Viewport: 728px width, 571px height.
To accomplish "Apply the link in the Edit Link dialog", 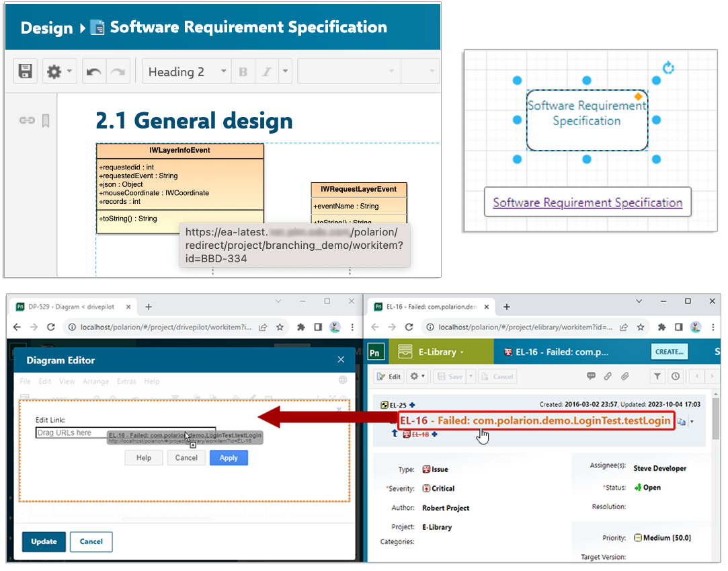I will [228, 457].
